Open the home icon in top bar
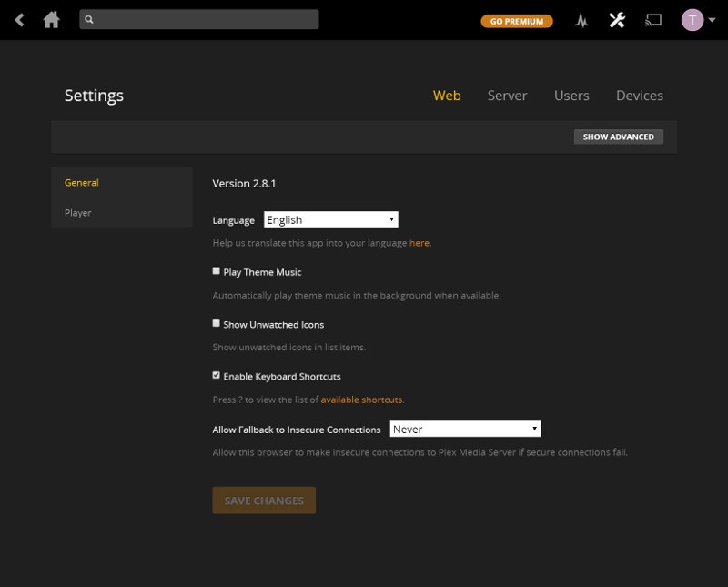Screen dimensions: 728x587 click(x=51, y=20)
